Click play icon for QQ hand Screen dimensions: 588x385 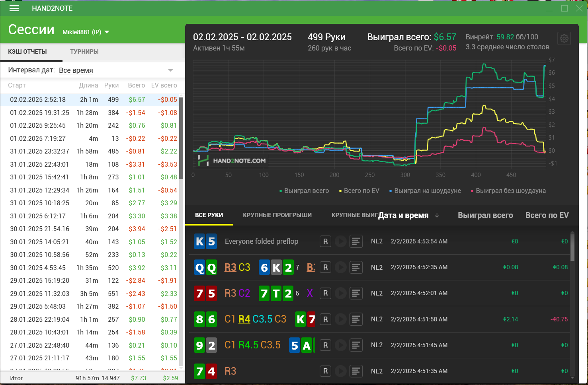(340, 267)
